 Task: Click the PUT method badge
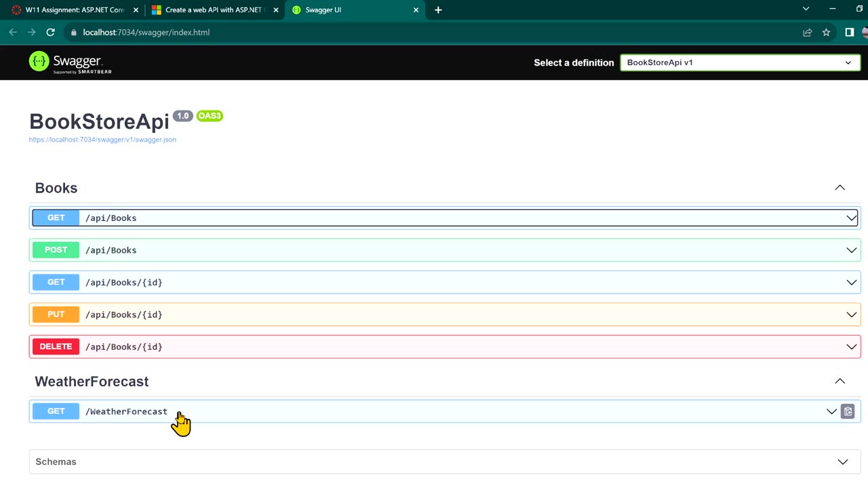(56, 314)
